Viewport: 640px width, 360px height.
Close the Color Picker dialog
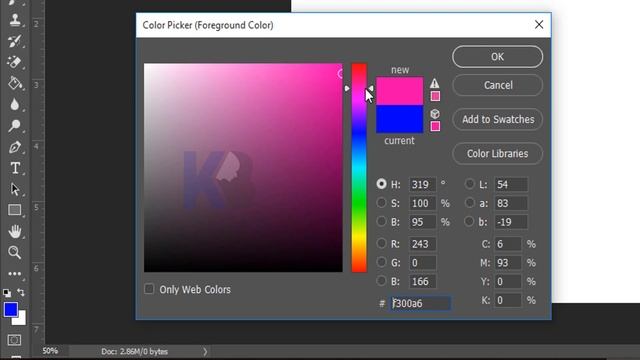[539, 24]
